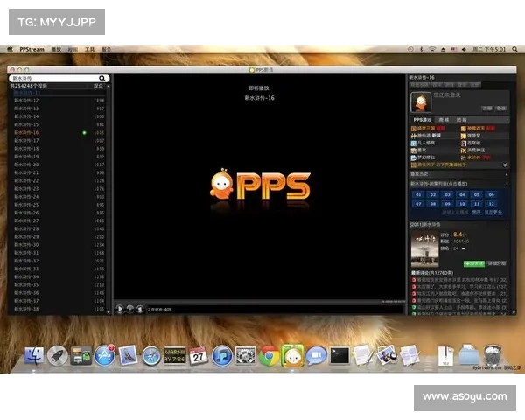The height and width of the screenshot is (420, 525).
Task: Click the user avatar in the login panel
Action: (x=421, y=102)
